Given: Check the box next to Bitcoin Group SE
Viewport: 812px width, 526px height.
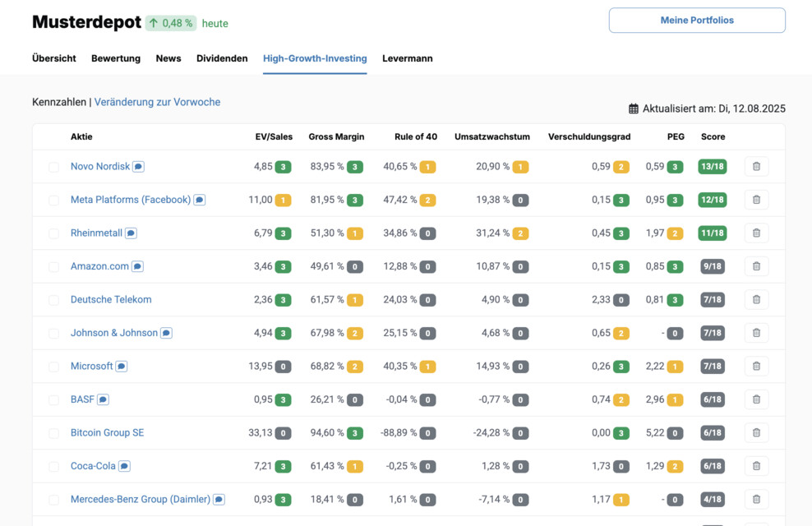Looking at the screenshot, I should [x=53, y=433].
